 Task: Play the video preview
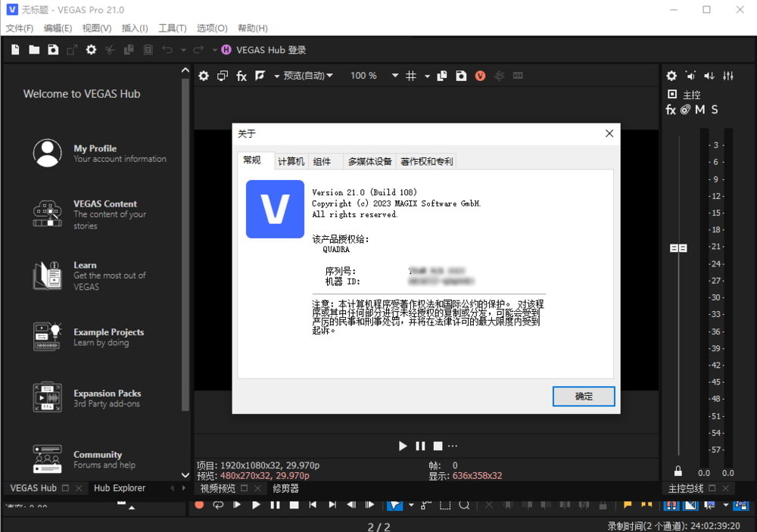point(403,446)
